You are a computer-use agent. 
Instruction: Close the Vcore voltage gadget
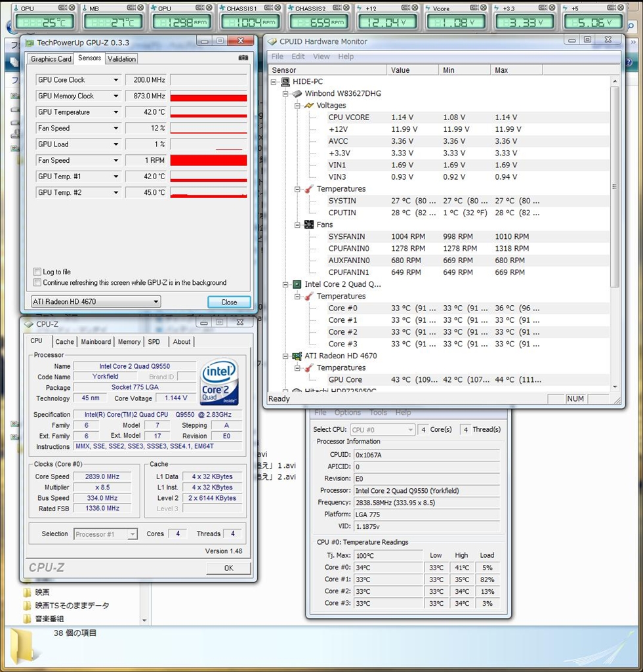pos(483,8)
